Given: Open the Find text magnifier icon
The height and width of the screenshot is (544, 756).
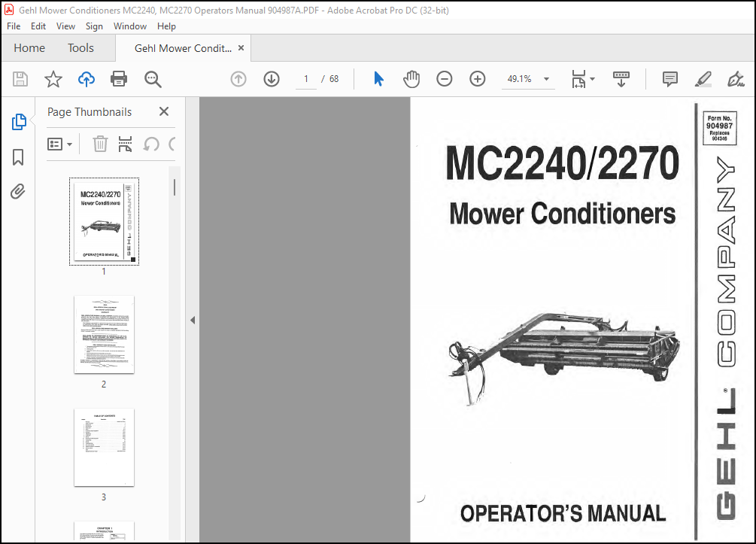Looking at the screenshot, I should [x=153, y=79].
